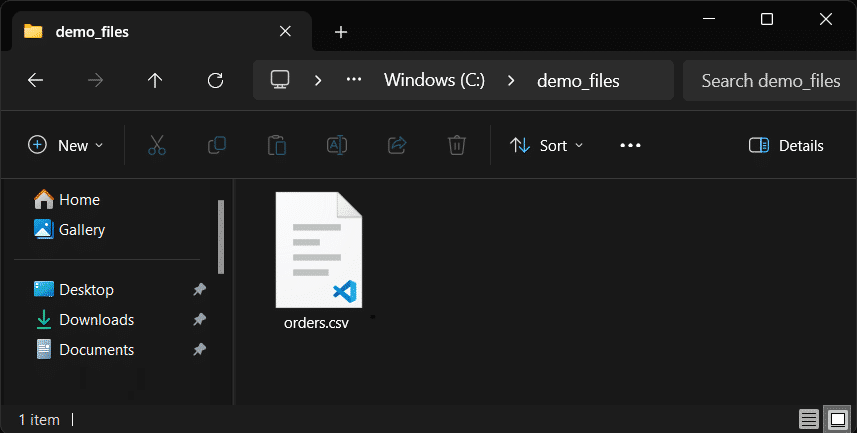
Task: Switch to the large icons view in the status bar
Action: pyautogui.click(x=837, y=420)
